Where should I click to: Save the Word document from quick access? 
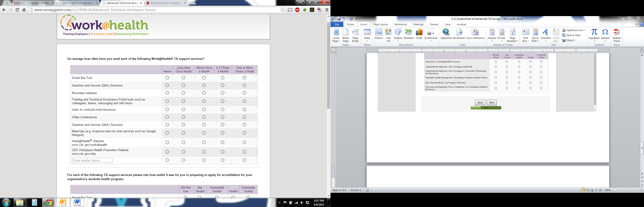(339, 19)
